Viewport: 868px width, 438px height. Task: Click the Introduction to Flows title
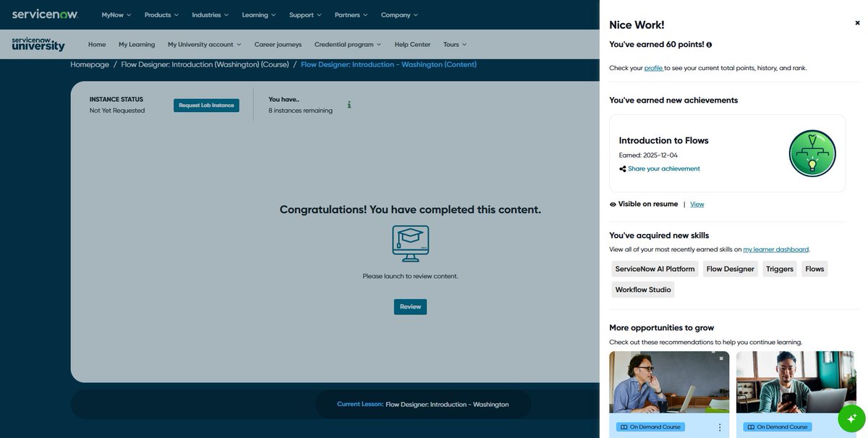point(664,140)
